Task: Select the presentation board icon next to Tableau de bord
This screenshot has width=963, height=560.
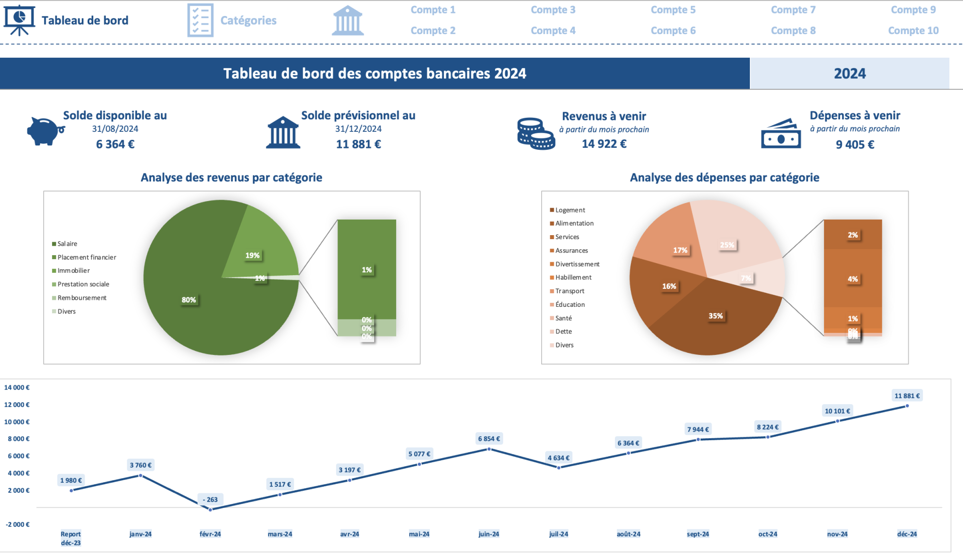Action: (20, 20)
